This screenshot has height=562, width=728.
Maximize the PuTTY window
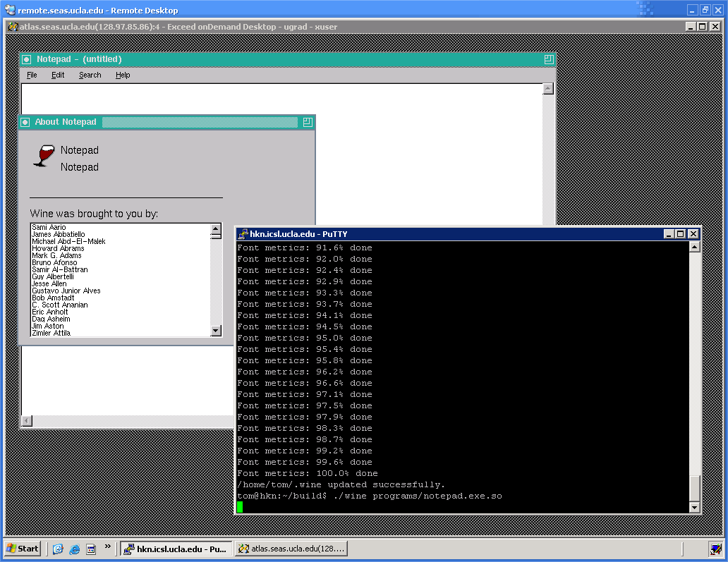tap(680, 234)
